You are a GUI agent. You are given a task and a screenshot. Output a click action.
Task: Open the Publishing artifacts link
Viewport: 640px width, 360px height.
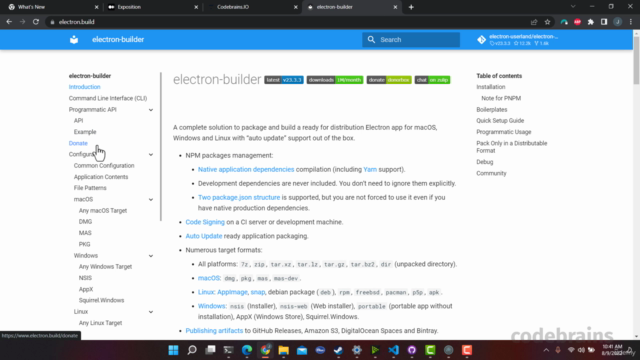point(214,331)
